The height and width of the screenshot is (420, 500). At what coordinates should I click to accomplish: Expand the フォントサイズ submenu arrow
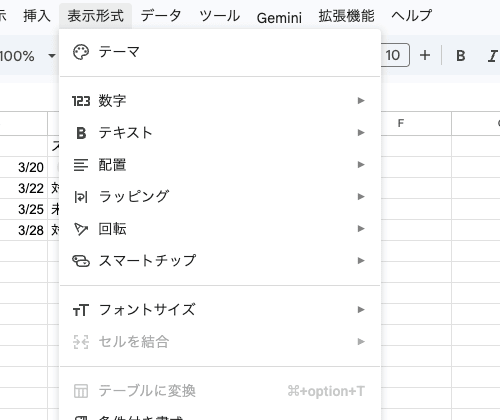tap(361, 310)
